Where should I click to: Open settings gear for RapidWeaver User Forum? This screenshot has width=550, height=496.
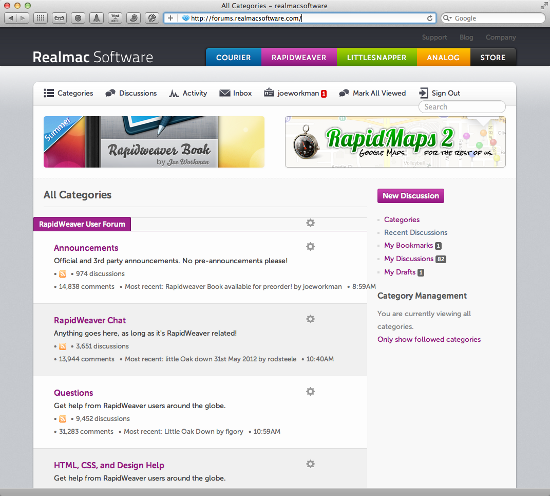[x=310, y=223]
